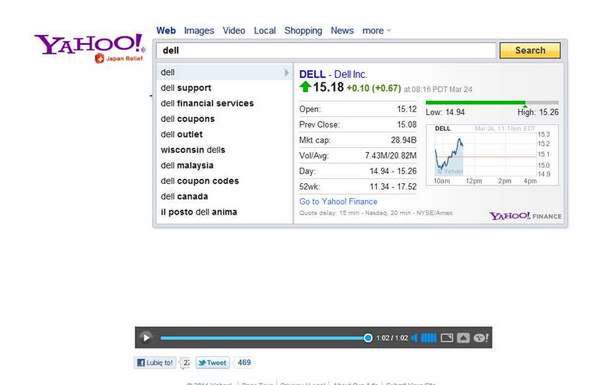
Task: Click the video progress scrubber handle
Action: tap(368, 338)
